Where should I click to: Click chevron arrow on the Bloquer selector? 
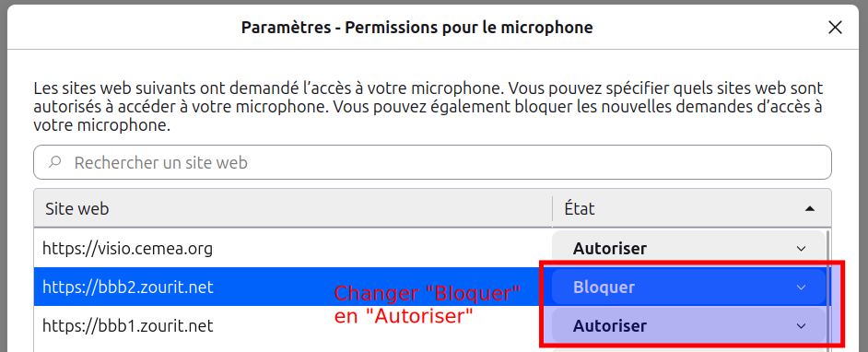pos(801,287)
